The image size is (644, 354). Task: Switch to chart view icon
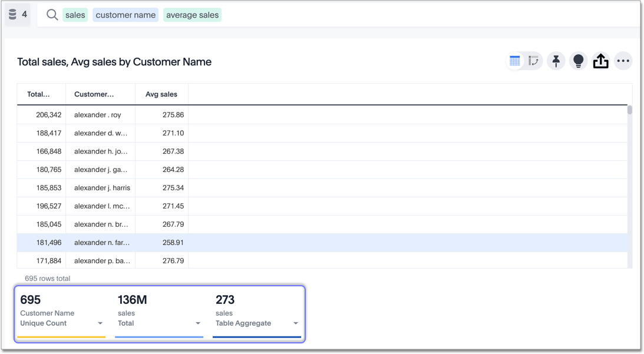point(533,61)
